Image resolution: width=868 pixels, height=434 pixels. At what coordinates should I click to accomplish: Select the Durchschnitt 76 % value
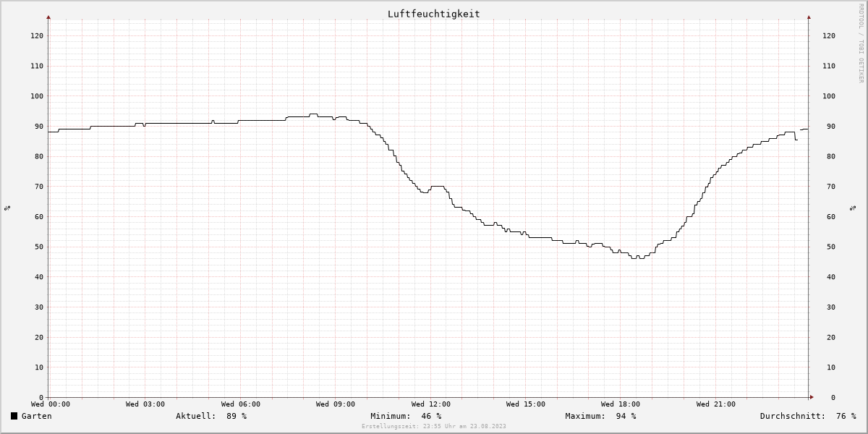[846, 416]
